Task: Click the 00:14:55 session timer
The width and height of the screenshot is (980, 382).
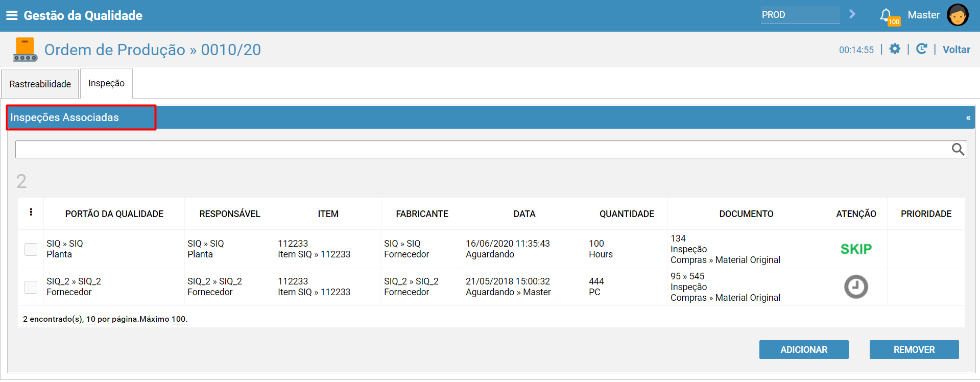Action: (x=856, y=50)
